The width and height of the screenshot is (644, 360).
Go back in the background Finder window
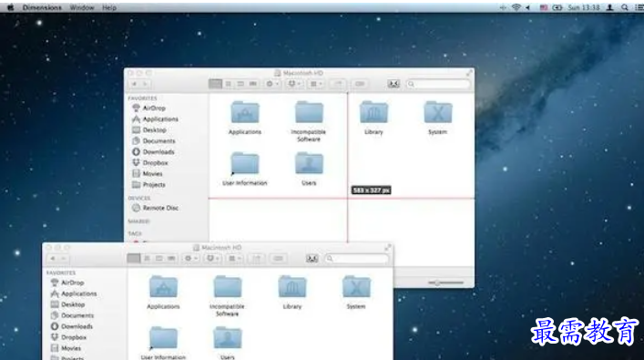(x=134, y=84)
